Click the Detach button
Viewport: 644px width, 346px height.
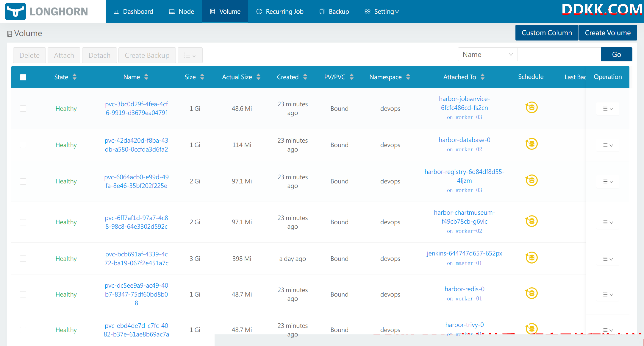pyautogui.click(x=99, y=55)
